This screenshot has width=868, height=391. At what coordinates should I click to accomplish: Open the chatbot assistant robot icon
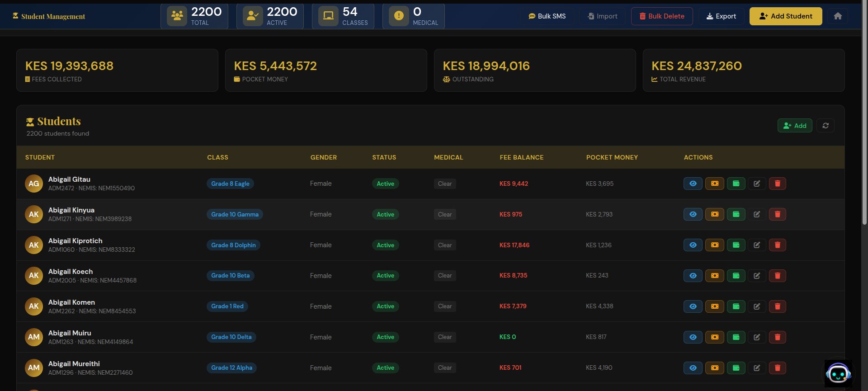point(838,373)
